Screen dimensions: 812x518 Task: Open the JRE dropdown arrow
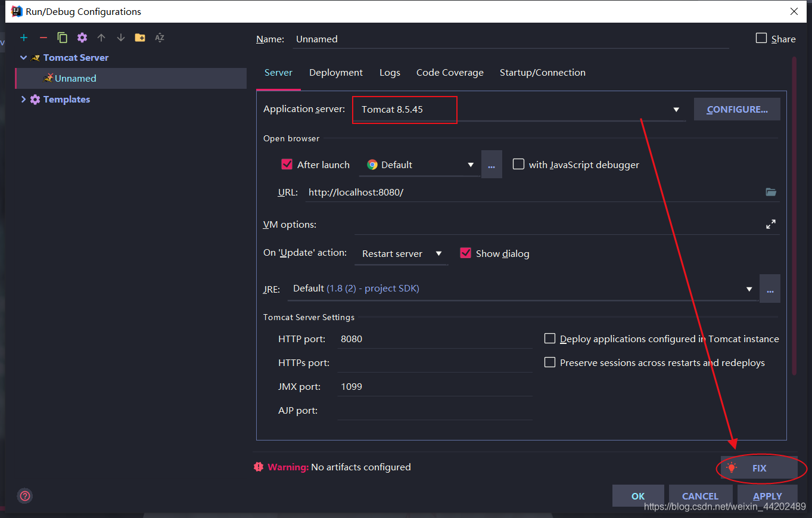749,289
